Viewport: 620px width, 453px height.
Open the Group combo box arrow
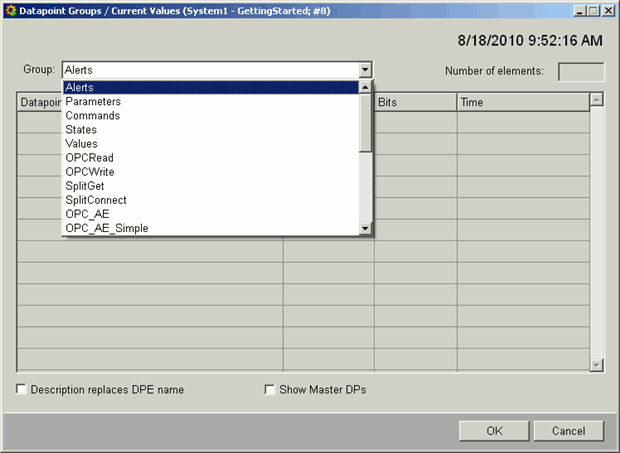tap(365, 71)
